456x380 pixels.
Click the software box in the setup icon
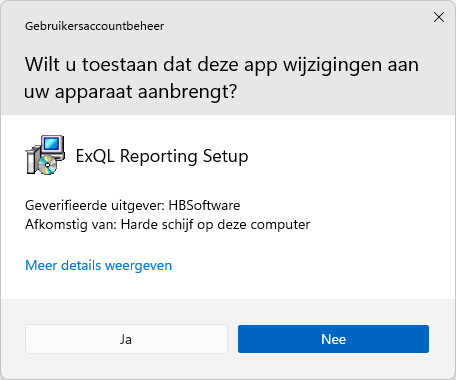pos(33,160)
